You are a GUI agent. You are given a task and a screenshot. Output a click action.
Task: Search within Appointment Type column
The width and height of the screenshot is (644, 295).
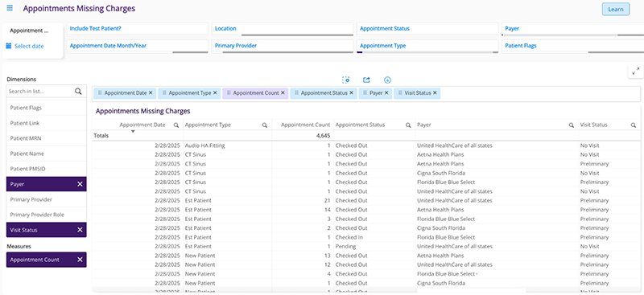coord(265,125)
